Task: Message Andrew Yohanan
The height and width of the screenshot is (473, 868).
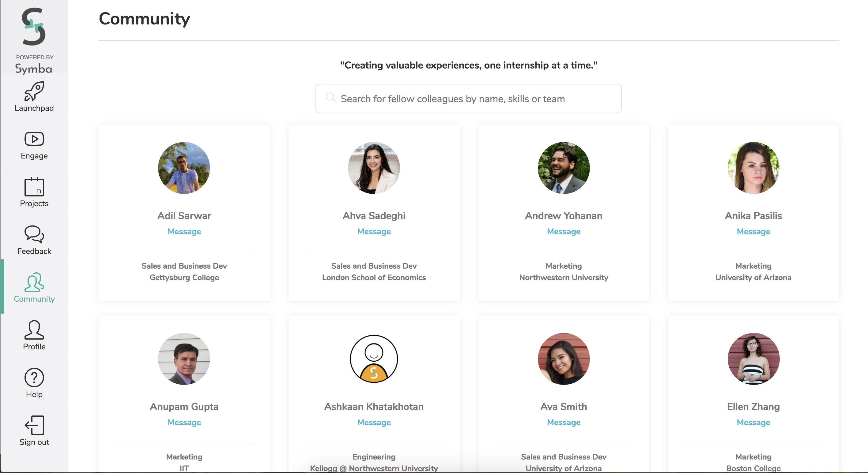Action: pyautogui.click(x=563, y=232)
